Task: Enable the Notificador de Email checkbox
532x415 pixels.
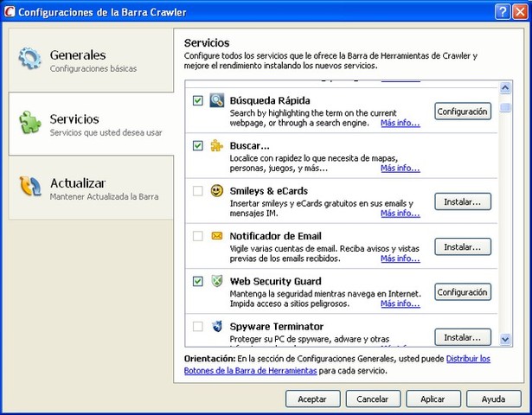Action: coord(198,236)
